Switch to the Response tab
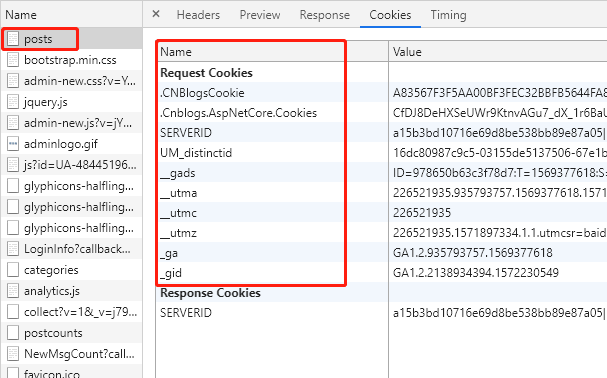This screenshot has height=378, width=607. pyautogui.click(x=324, y=15)
